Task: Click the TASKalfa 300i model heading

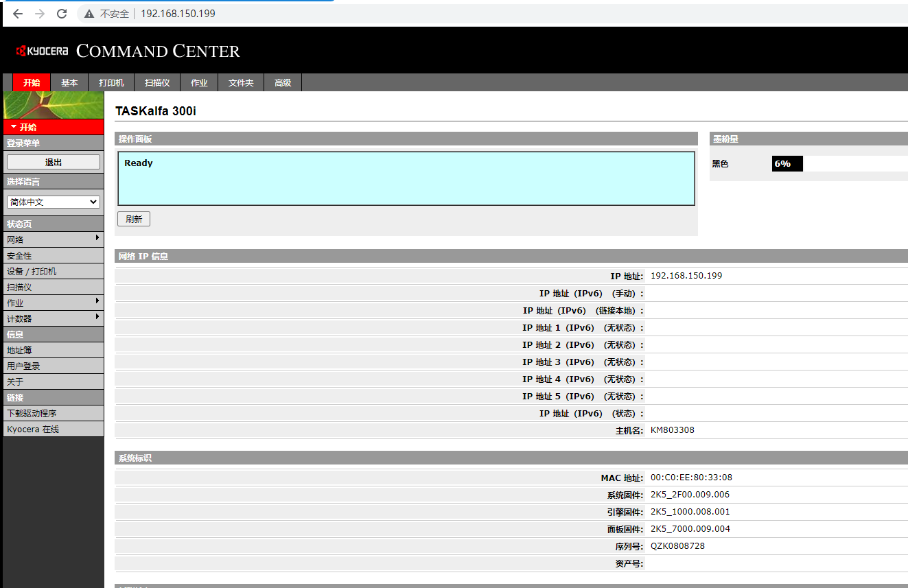Action: point(156,111)
